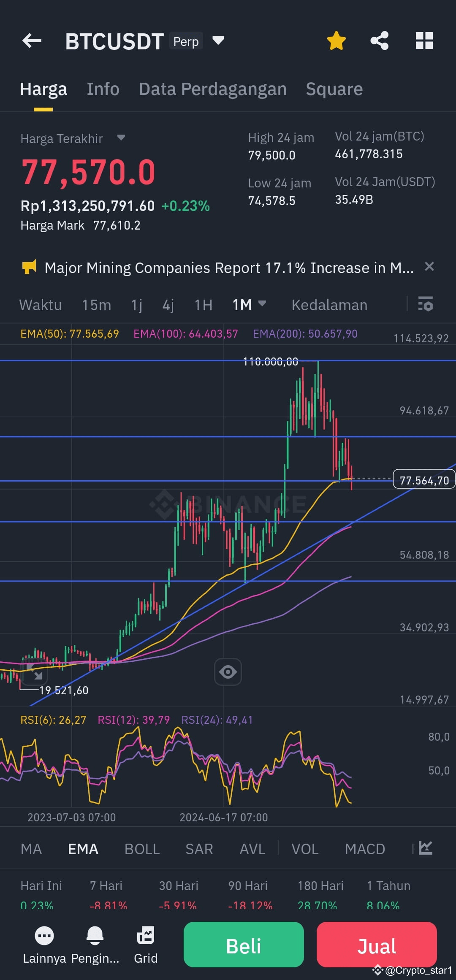Open the grid layout menu icon
This screenshot has height=980, width=456.
pos(424,41)
